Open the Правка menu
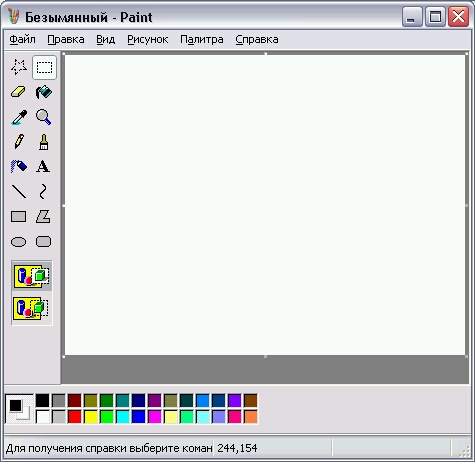This screenshot has height=462, width=475. [x=66, y=39]
